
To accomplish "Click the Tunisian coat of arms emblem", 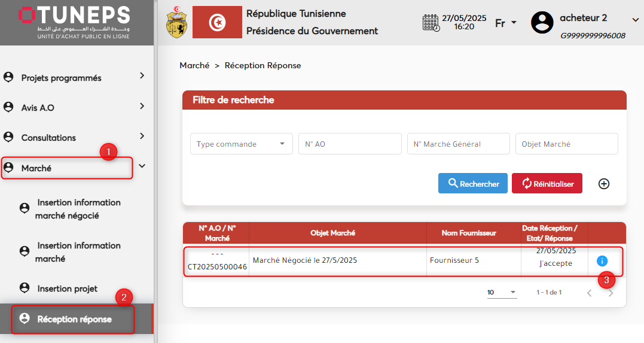I will (x=176, y=23).
